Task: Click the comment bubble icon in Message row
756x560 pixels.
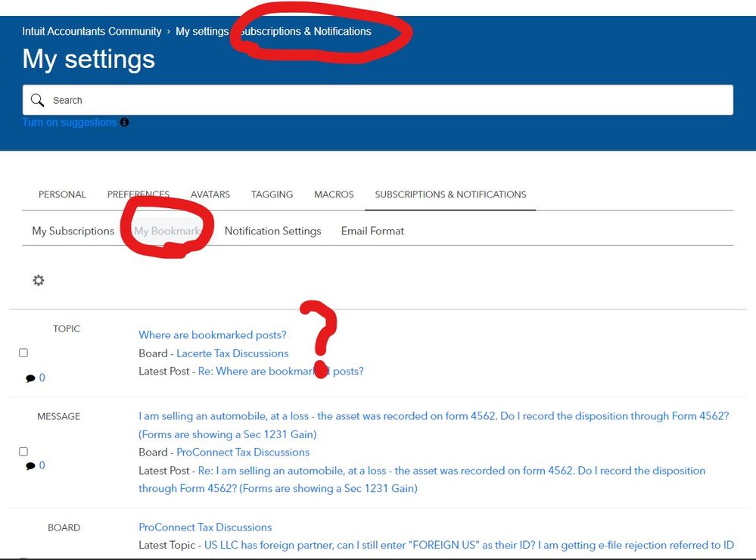Action: [30, 466]
